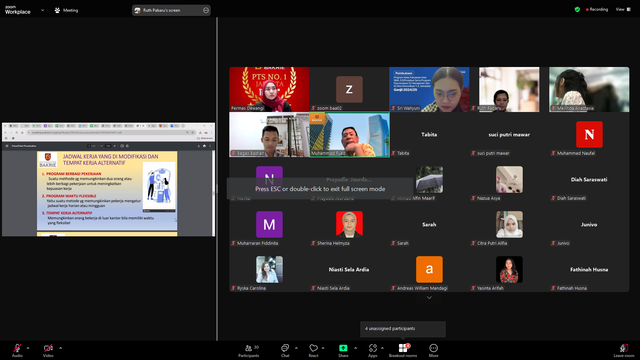
Task: Show next gallery page with down chevron
Action: (x=429, y=298)
